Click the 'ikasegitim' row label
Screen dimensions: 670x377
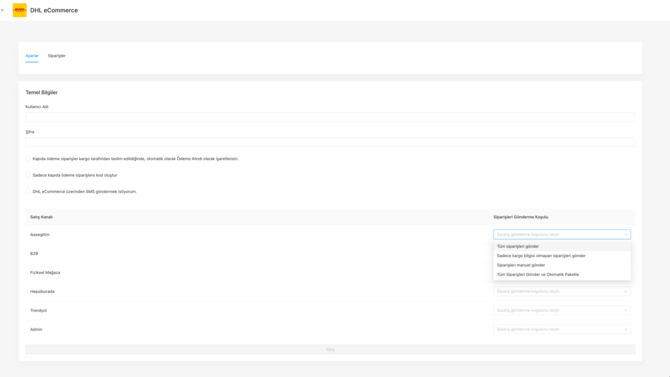(x=40, y=235)
